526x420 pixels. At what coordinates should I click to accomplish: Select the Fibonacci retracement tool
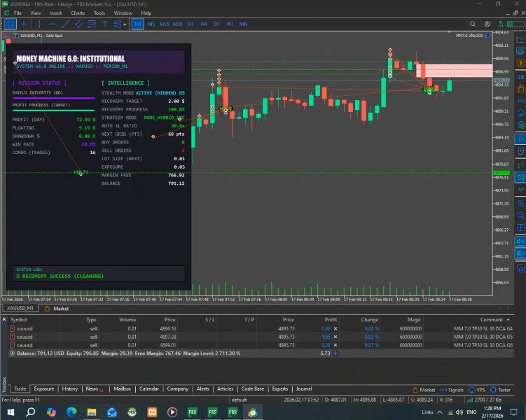click(x=92, y=24)
